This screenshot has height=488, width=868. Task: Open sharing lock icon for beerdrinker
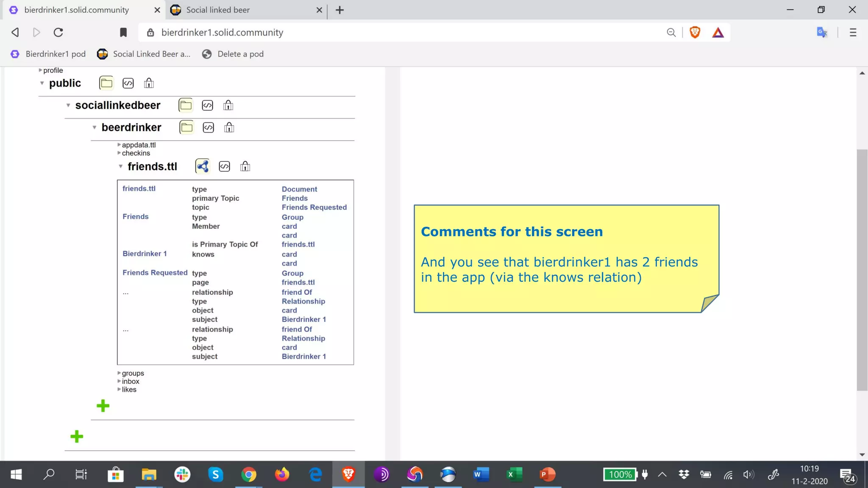(229, 128)
